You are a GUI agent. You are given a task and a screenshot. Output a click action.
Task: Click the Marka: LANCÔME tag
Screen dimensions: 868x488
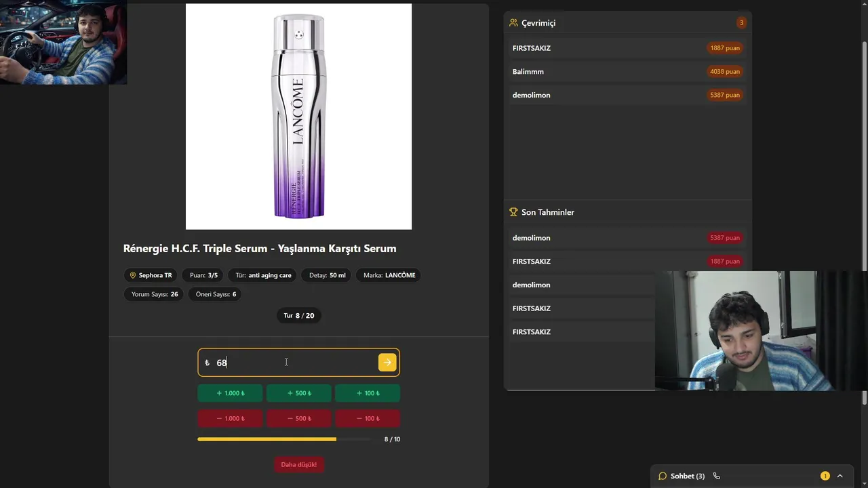[x=389, y=275]
